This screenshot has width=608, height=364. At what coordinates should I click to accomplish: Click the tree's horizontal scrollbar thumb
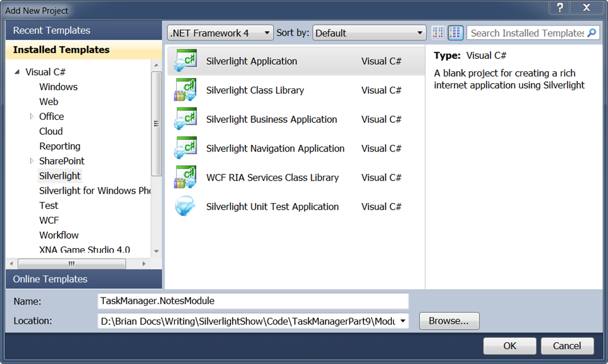click(x=72, y=264)
